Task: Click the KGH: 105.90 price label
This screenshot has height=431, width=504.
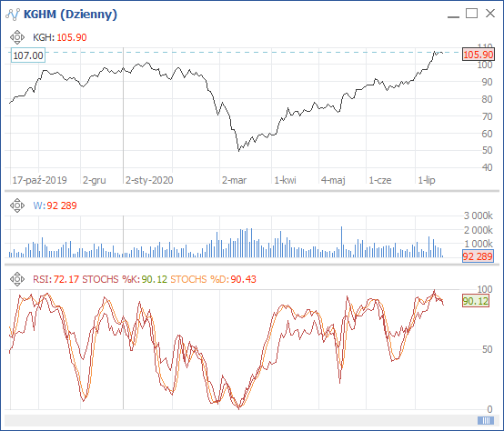Action: coord(60,37)
